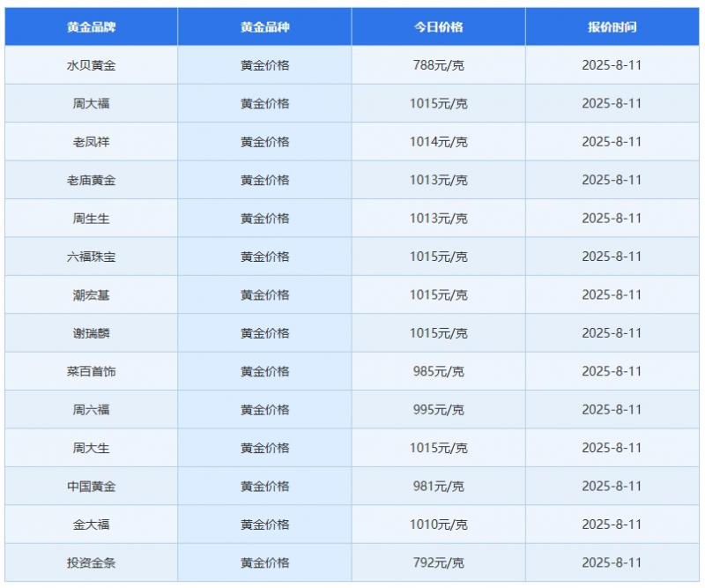
Task: Click the 黄金品牌 column header
Action: [x=92, y=27]
